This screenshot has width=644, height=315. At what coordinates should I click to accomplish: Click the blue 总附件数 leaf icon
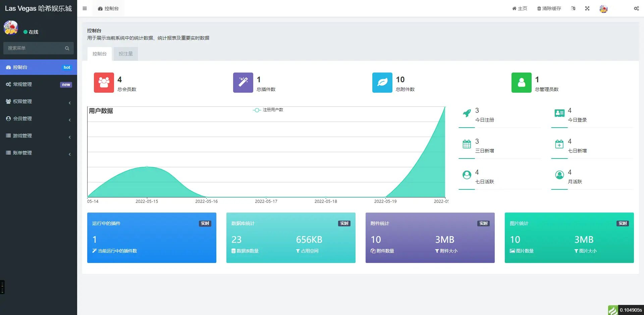(x=382, y=83)
